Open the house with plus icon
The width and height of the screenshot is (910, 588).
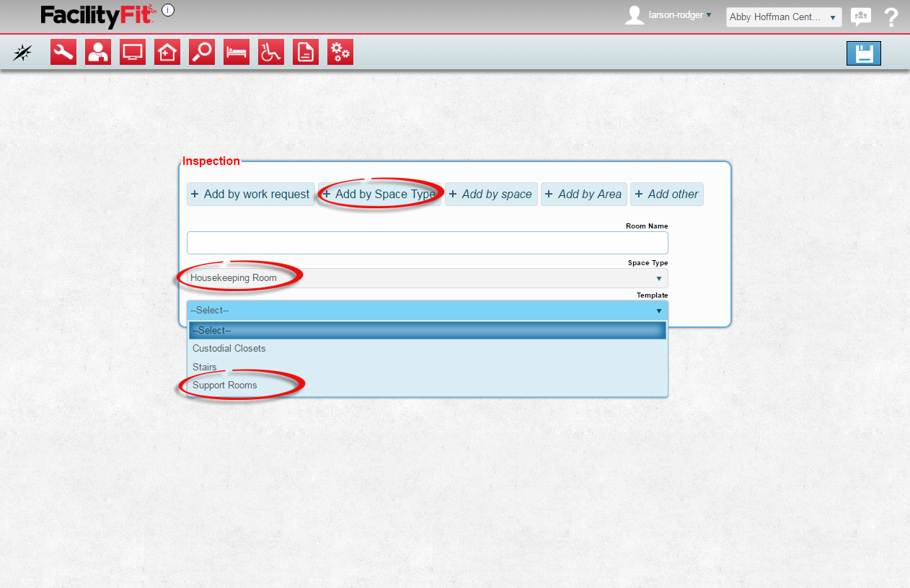coord(167,53)
